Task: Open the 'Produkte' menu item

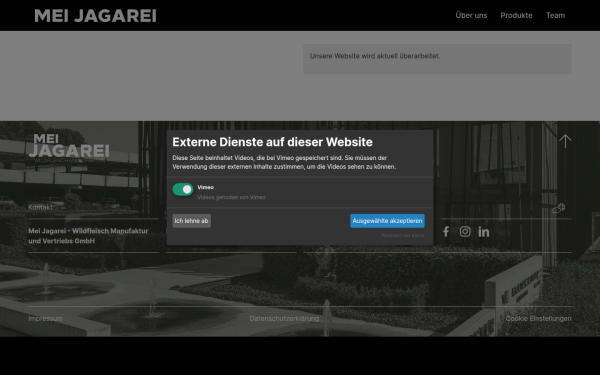Action: [x=516, y=15]
